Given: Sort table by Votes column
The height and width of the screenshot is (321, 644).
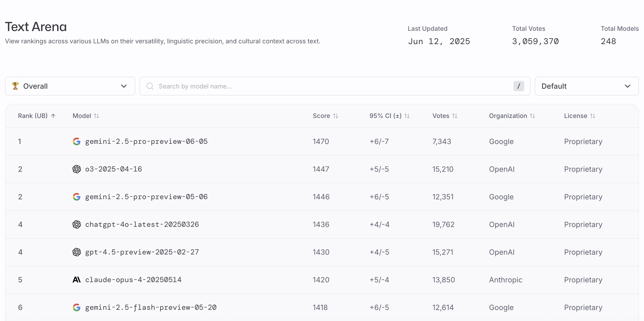Looking at the screenshot, I should [x=445, y=116].
